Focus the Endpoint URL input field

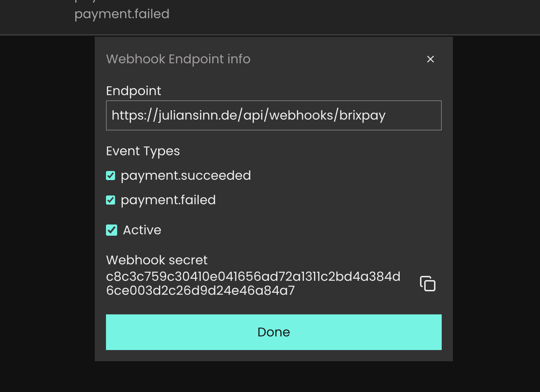pyautogui.click(x=273, y=115)
